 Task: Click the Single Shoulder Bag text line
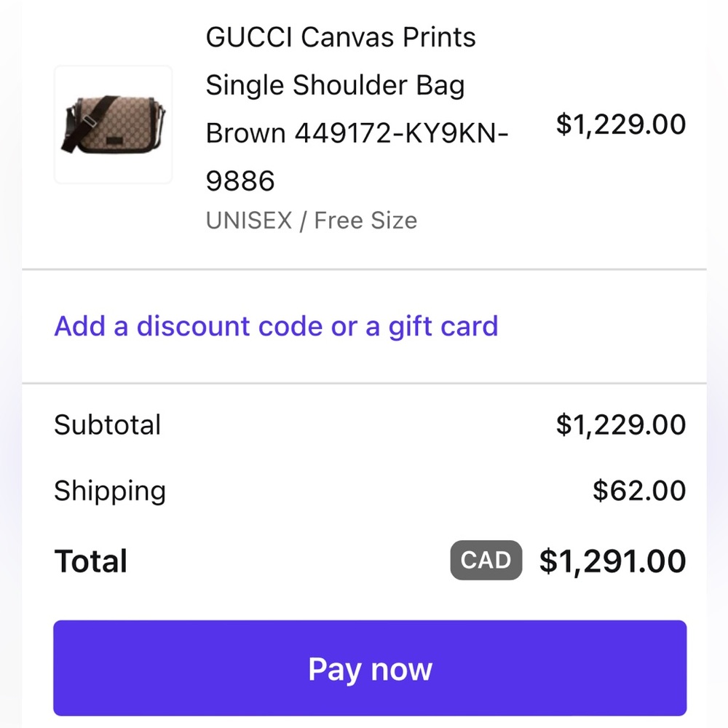[335, 85]
